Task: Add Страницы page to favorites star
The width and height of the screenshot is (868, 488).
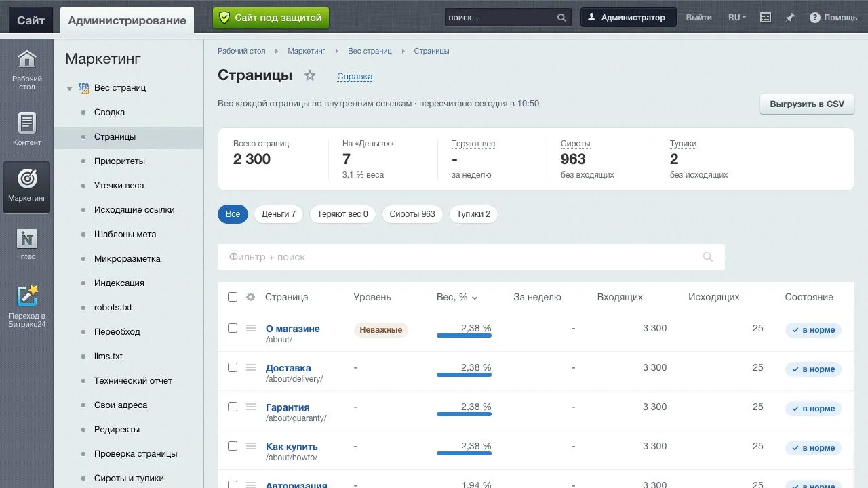Action: 310,75
